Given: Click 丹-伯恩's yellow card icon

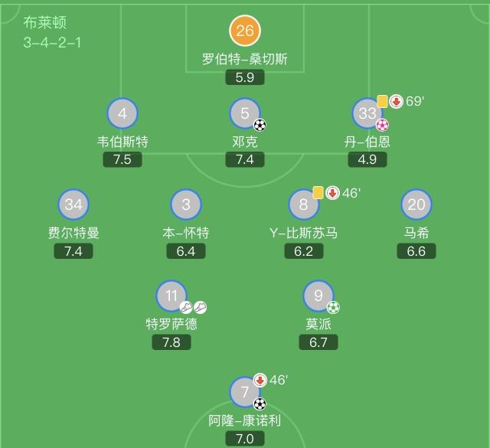Looking at the screenshot, I should 382,101.
